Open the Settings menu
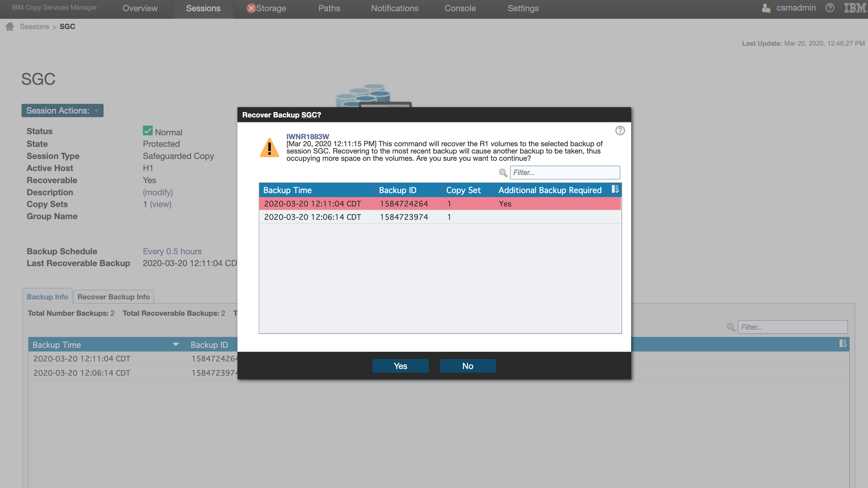This screenshot has width=868, height=488. coord(523,8)
